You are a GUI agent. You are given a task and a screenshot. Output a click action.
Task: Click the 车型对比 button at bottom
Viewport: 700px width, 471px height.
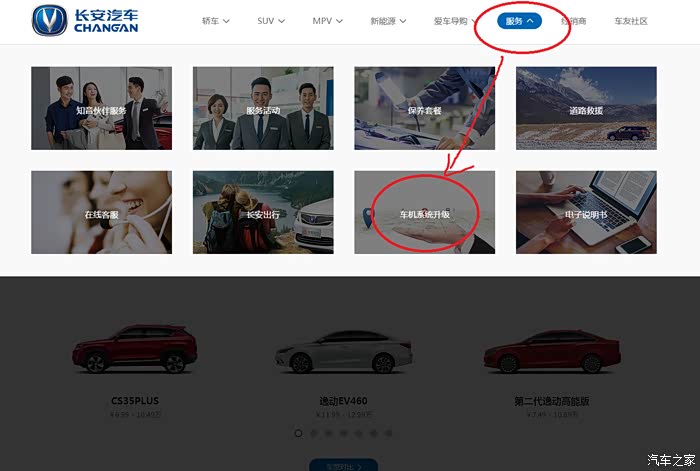343,465
